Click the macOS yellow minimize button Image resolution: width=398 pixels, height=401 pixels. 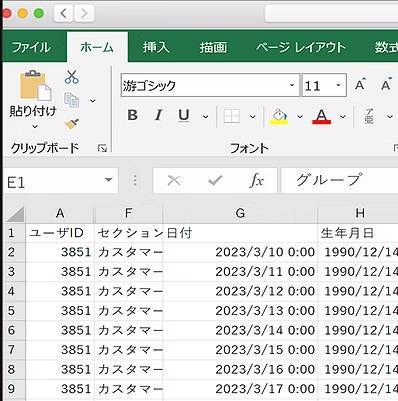[x=23, y=13]
